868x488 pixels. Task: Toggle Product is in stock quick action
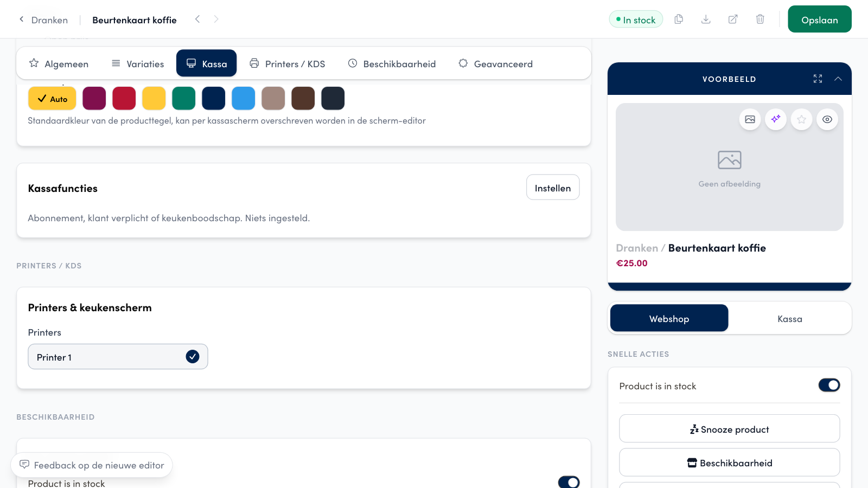(x=829, y=386)
